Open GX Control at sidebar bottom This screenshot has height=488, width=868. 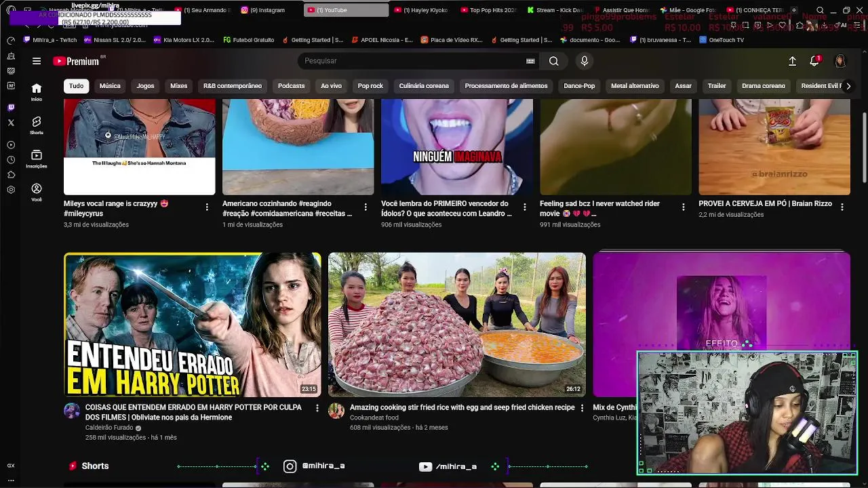(x=11, y=466)
